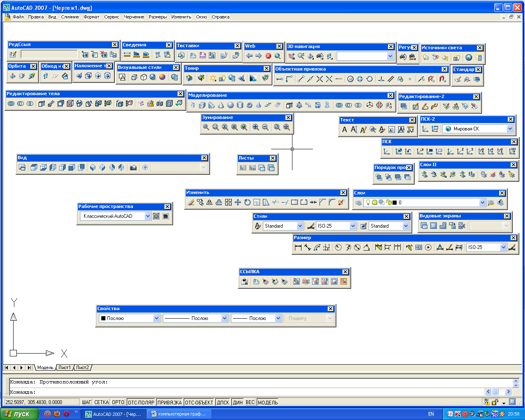Open first Standard text style dropdown in Стили
This screenshot has width=525, height=420.
[300, 226]
